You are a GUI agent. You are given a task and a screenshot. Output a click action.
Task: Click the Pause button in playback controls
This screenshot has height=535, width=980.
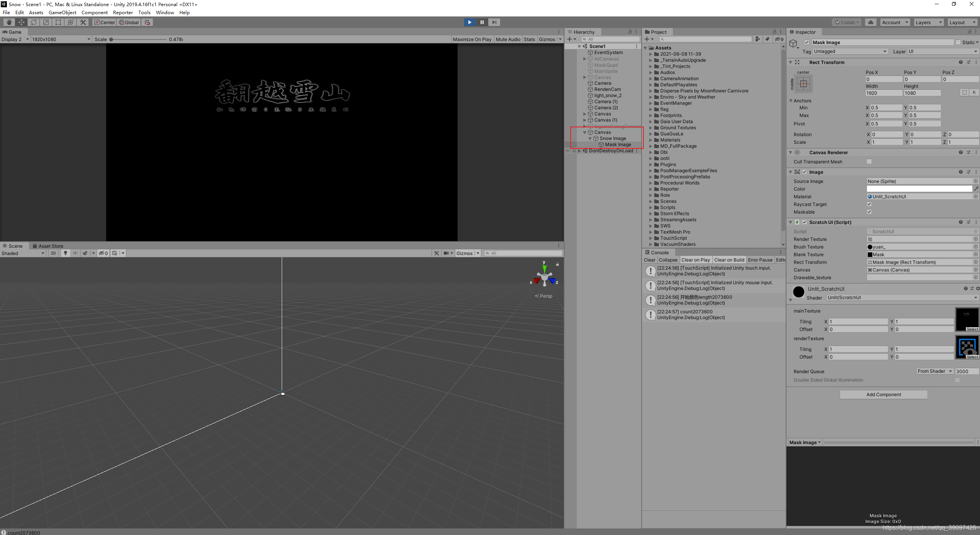(482, 22)
